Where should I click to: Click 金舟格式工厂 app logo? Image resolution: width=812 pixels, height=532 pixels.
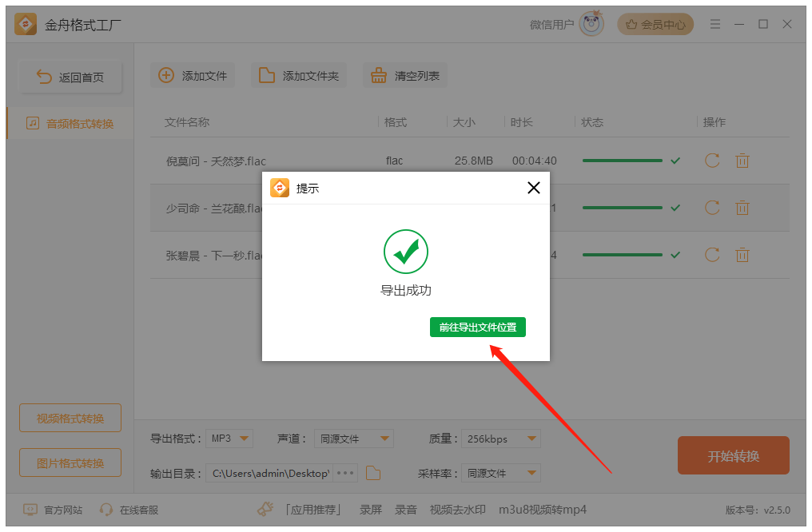(x=26, y=24)
